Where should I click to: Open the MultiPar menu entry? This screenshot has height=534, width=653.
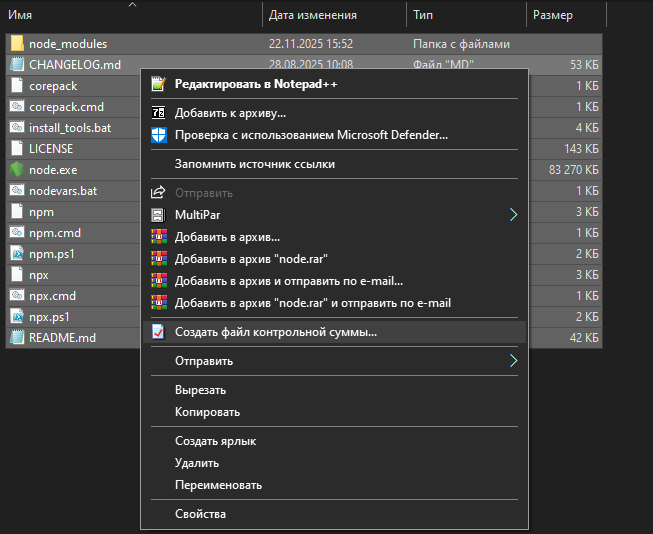point(334,215)
